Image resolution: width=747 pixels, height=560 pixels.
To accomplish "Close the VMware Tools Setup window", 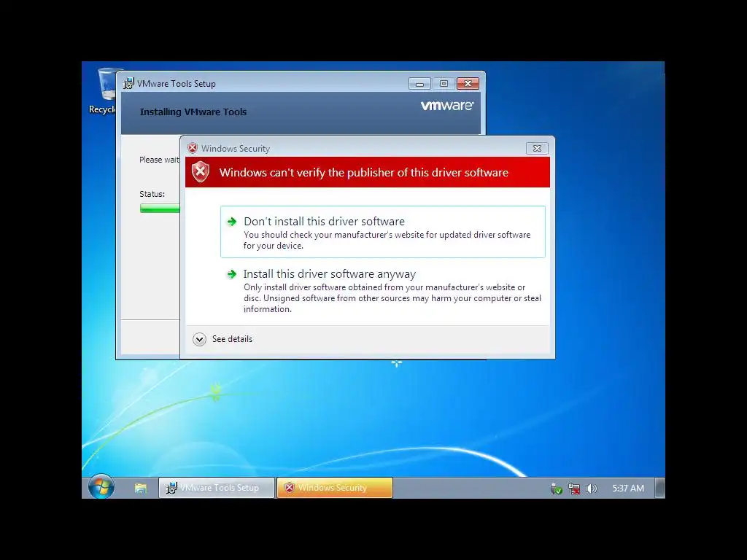I will [468, 84].
